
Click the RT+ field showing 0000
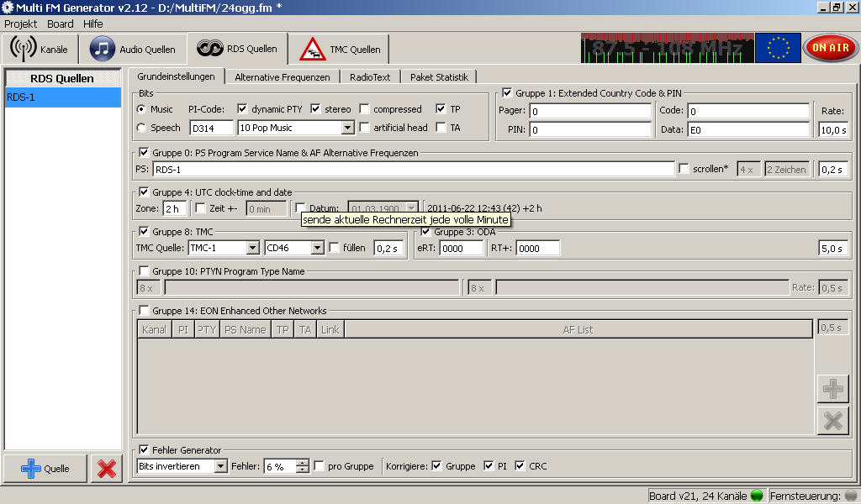click(537, 249)
